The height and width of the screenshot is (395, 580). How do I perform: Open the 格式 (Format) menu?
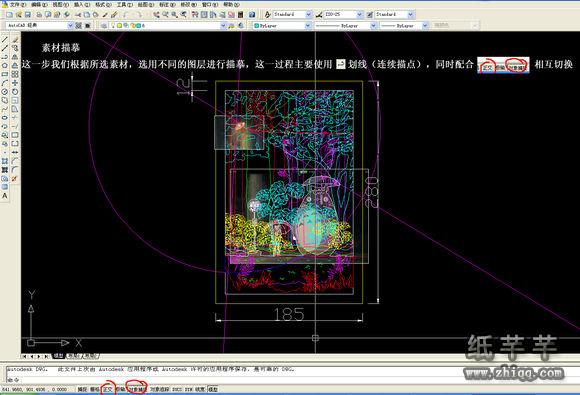coord(103,4)
